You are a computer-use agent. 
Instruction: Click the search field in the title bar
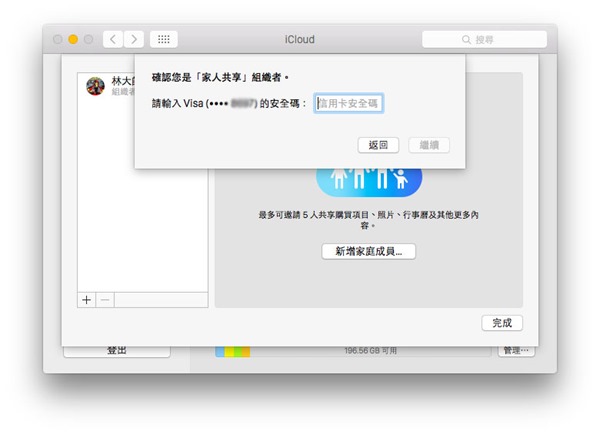click(x=484, y=39)
